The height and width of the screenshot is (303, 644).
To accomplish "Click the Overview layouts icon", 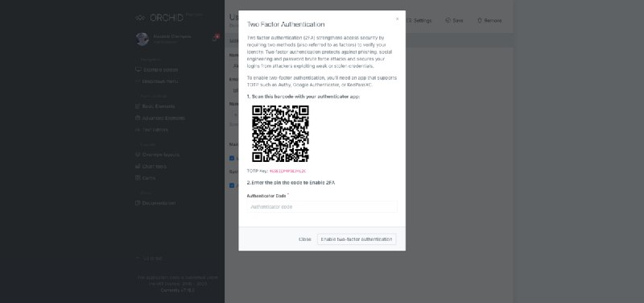I will (x=138, y=155).
